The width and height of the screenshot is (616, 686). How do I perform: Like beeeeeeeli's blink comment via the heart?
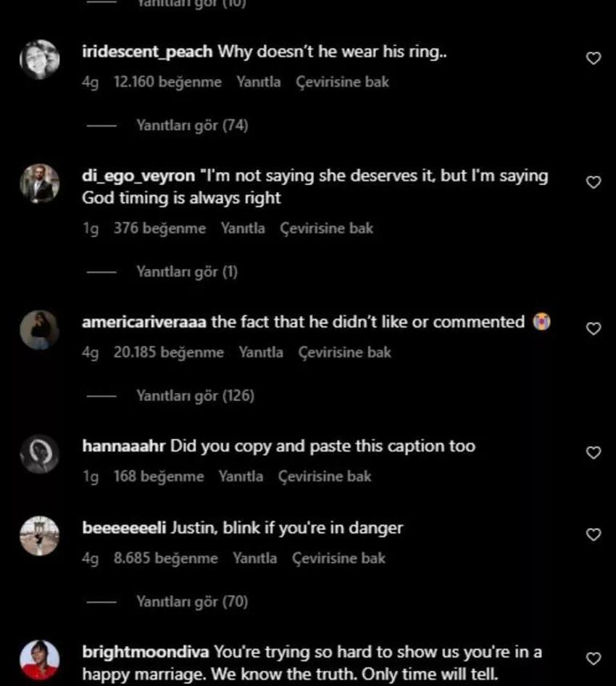click(x=594, y=534)
